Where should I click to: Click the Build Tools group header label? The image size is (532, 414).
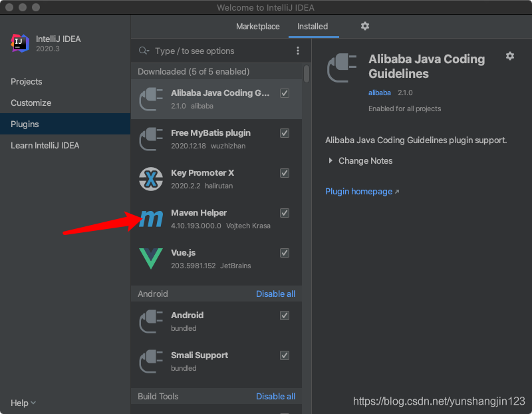tap(158, 396)
